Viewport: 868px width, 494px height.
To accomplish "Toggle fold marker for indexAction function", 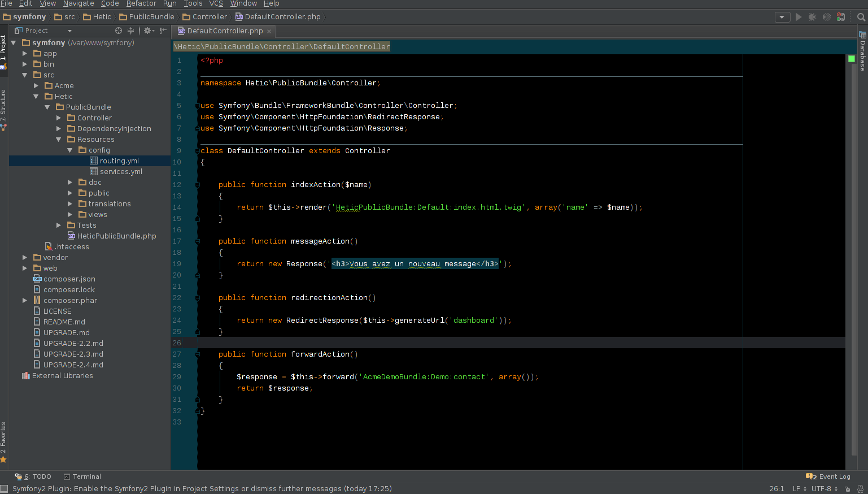I will (x=197, y=185).
